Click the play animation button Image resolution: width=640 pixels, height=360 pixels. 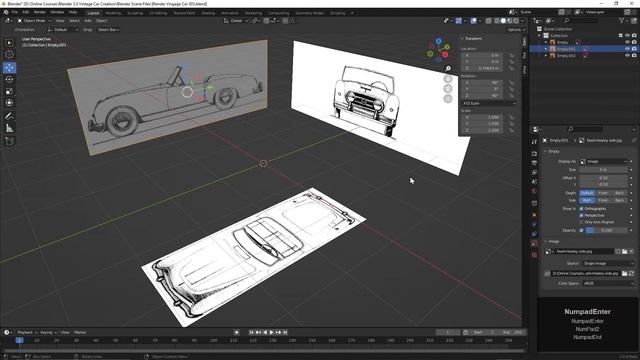[271, 332]
